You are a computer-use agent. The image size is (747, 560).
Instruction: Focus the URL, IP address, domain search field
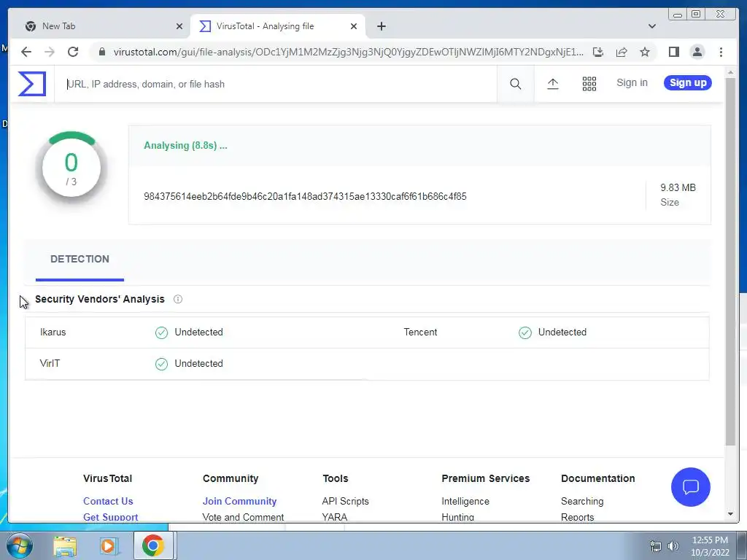275,85
